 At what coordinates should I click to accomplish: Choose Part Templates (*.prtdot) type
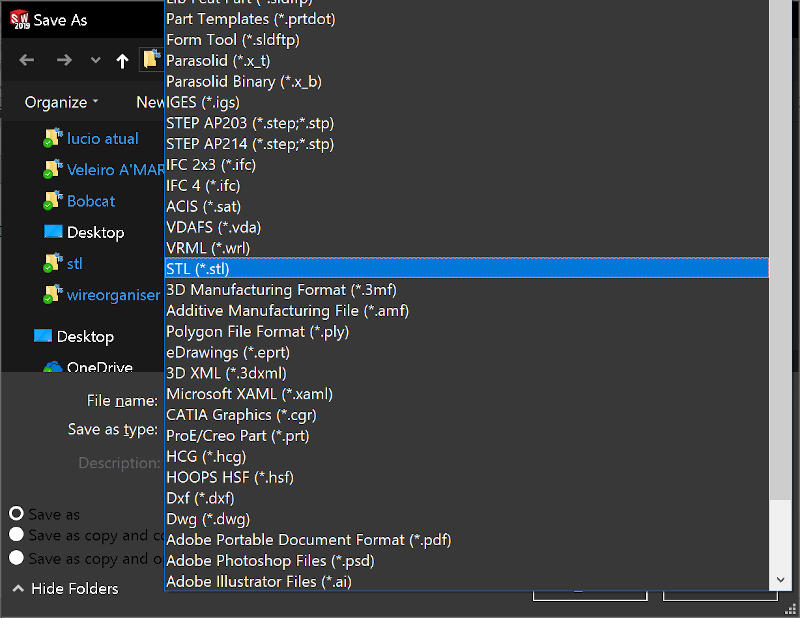(466, 19)
